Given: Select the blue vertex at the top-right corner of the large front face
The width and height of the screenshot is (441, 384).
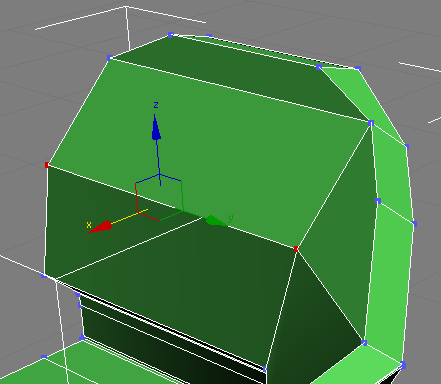Looking at the screenshot, I should 371,123.
